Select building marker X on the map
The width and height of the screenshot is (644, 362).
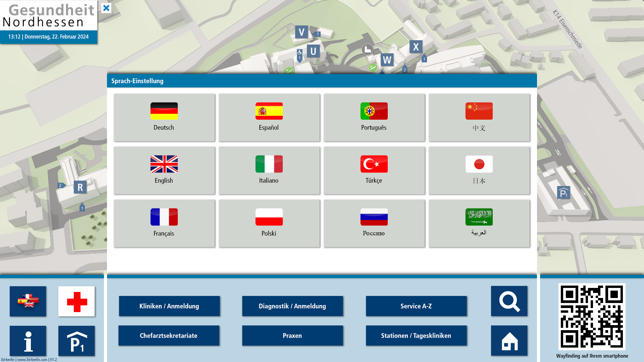coord(416,47)
